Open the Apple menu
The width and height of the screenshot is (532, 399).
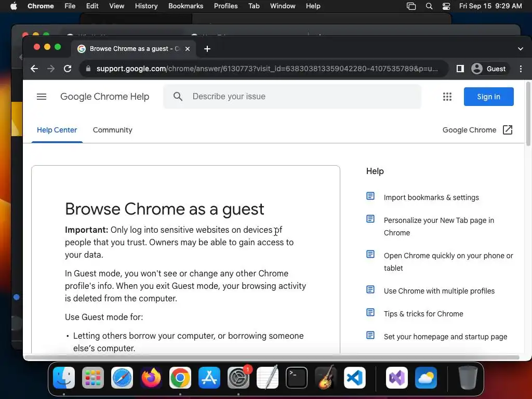(14, 6)
